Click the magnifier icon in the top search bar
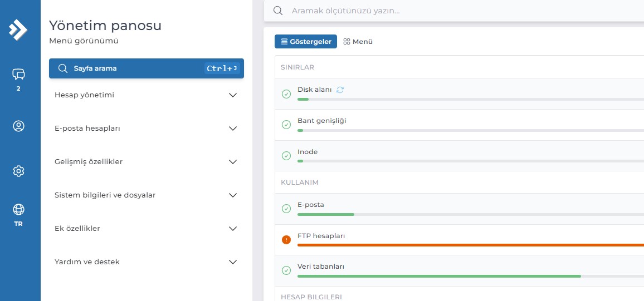The image size is (644, 301). tap(278, 11)
